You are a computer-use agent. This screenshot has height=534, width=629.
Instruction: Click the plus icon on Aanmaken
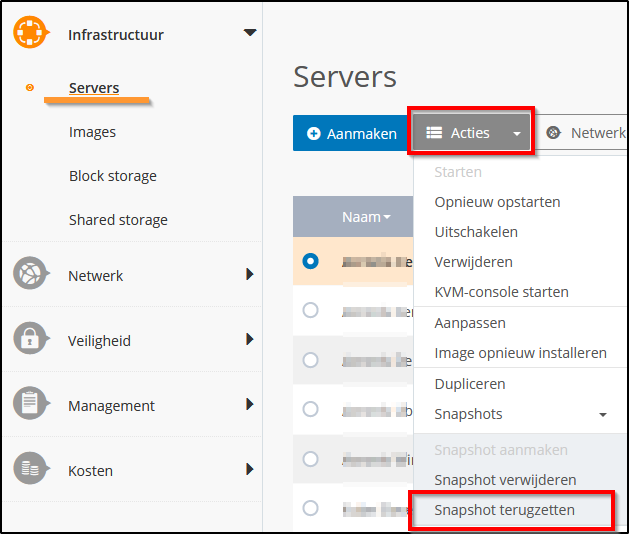click(314, 134)
